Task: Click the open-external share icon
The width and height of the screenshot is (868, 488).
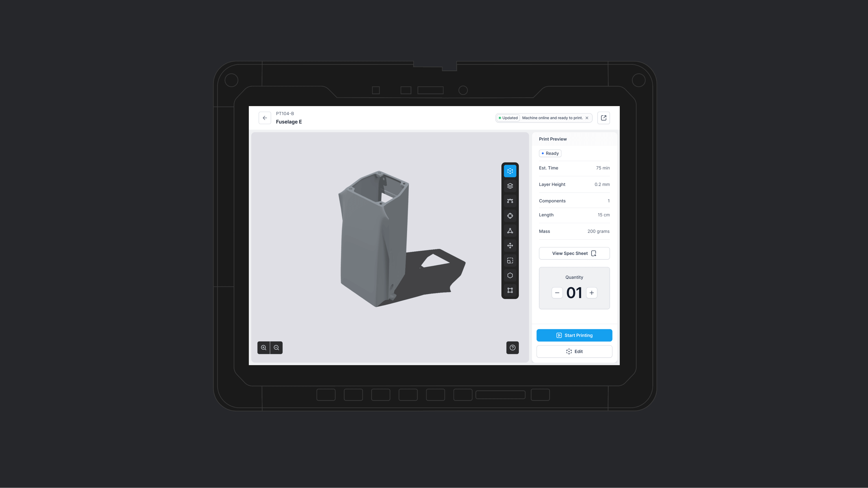Action: (x=604, y=118)
